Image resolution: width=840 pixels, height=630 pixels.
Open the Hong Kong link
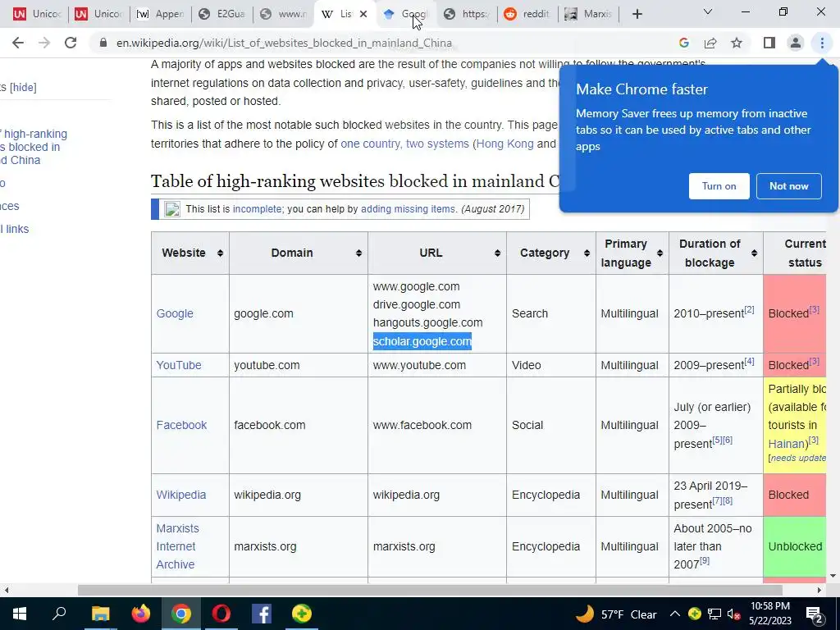(x=504, y=144)
